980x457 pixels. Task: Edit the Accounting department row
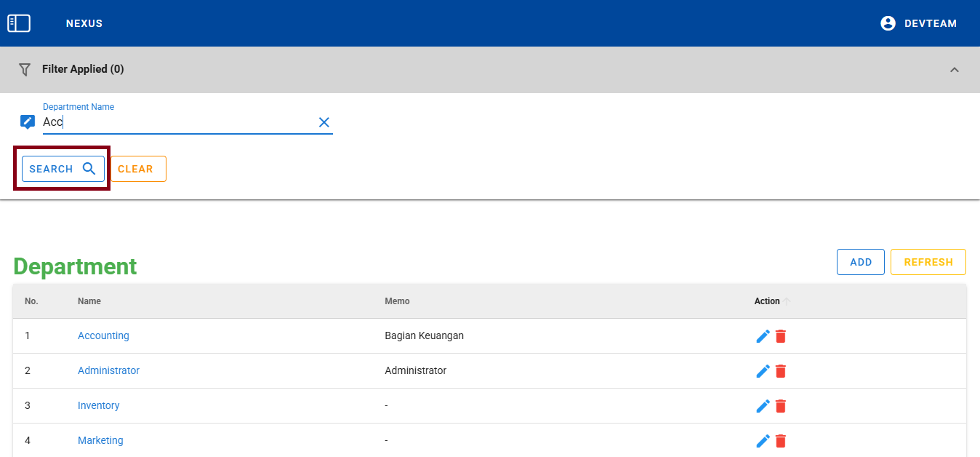763,336
